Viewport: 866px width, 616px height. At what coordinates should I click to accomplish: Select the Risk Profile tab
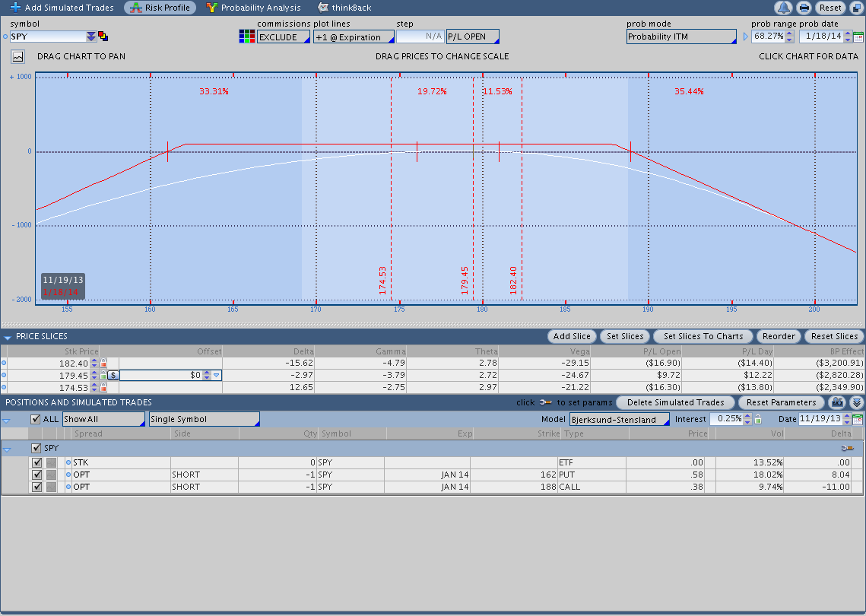coord(160,8)
